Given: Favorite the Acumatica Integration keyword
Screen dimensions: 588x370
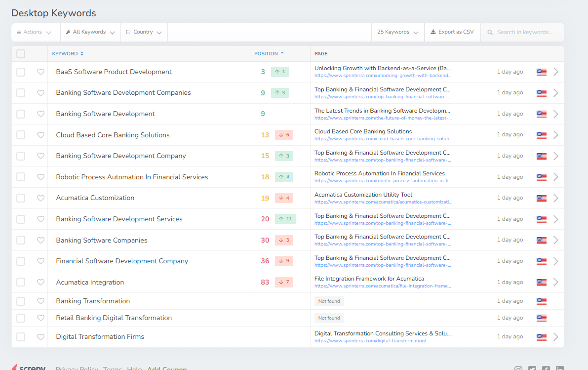Looking at the screenshot, I should pyautogui.click(x=40, y=282).
